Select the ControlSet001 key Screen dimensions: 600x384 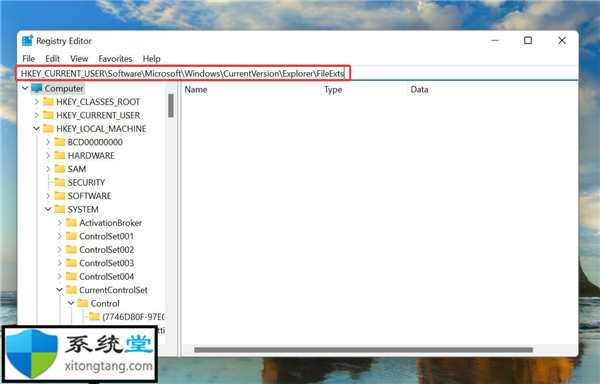106,236
